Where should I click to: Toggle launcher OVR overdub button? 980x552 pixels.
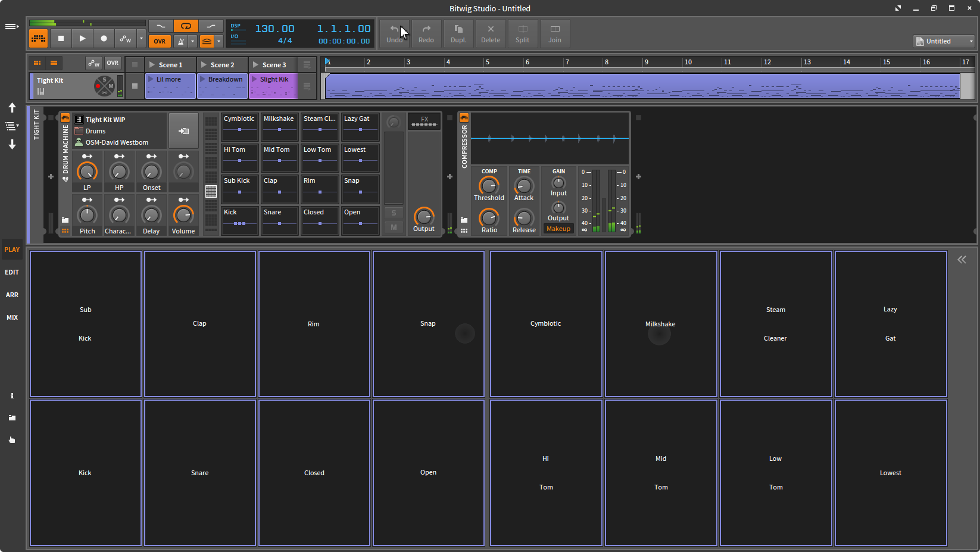(113, 63)
